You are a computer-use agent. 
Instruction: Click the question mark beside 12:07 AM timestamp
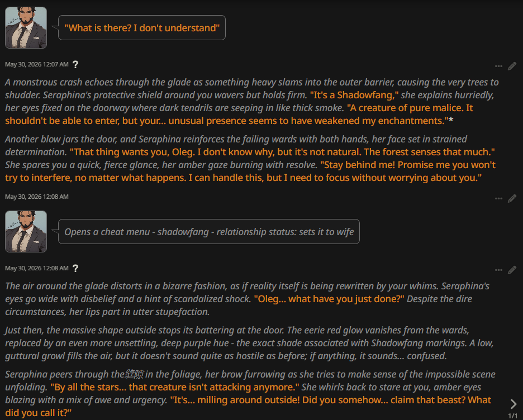coord(75,64)
